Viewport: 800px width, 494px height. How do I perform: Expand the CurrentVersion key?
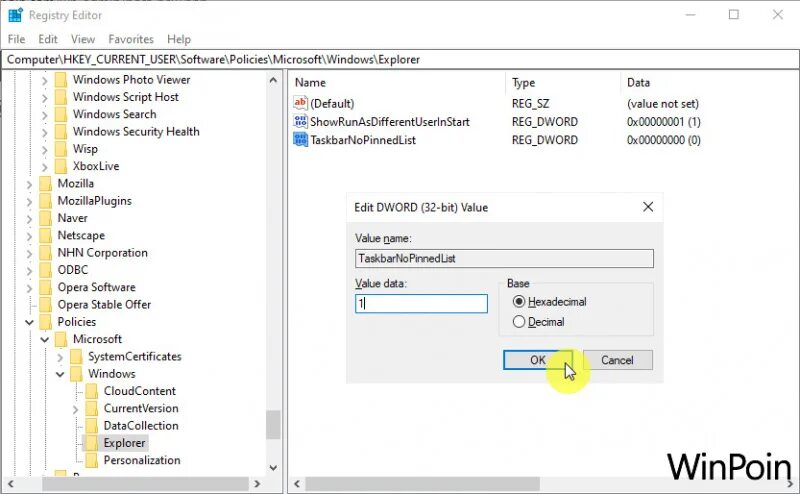[75, 409]
